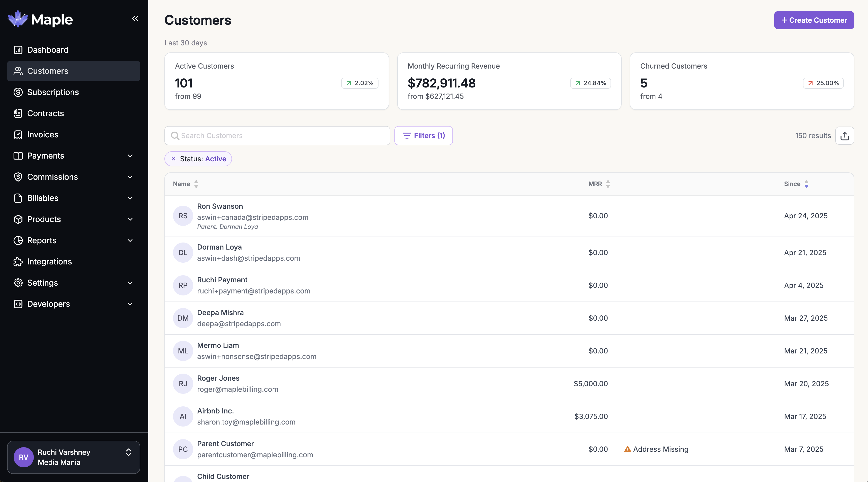Remove the Status: Active filter chip

click(173, 159)
